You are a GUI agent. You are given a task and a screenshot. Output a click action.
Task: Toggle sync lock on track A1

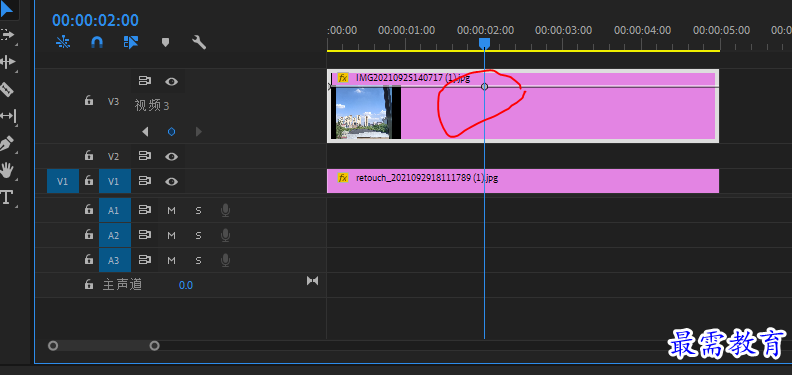[x=145, y=210]
